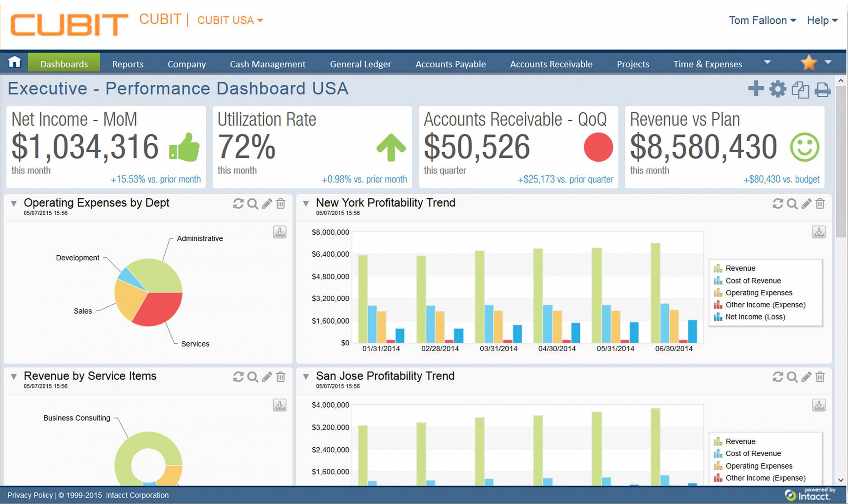Expand the favorites dropdown arrow beside star
Image resolution: width=848 pixels, height=504 pixels.
pos(828,62)
